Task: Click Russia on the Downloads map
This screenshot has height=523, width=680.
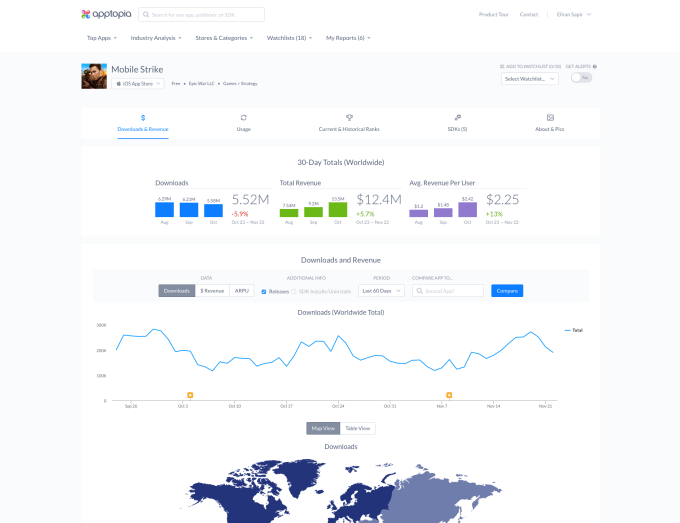Action: (442, 499)
